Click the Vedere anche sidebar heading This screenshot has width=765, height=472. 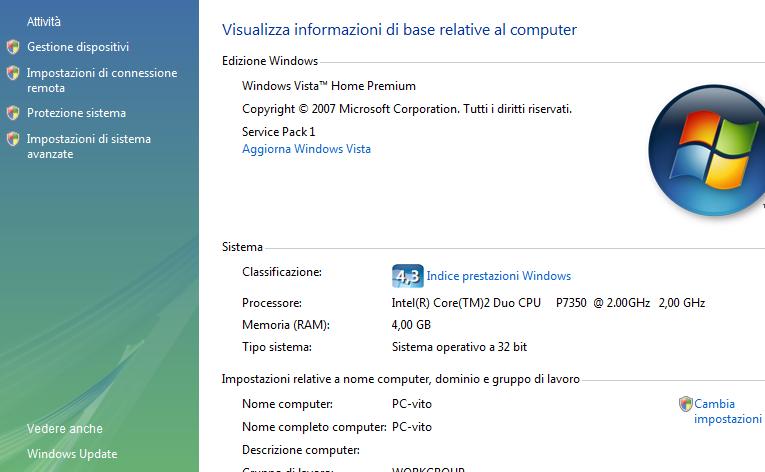(x=65, y=429)
